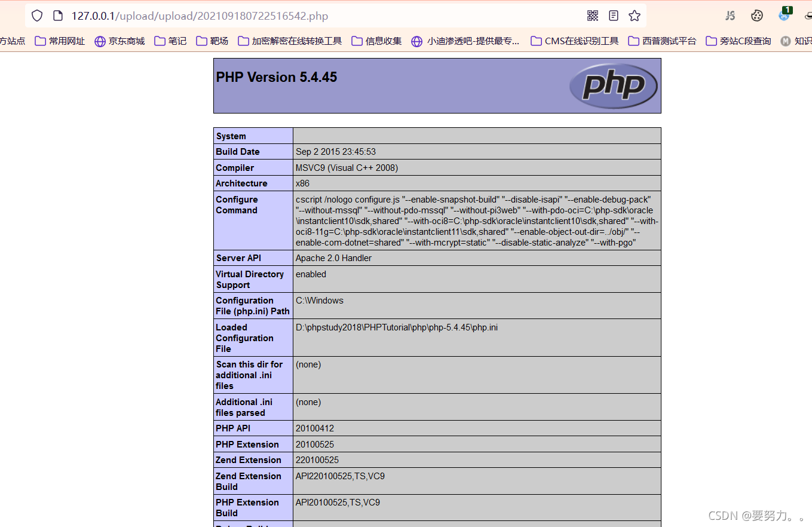Click the Scan this dir label cell
This screenshot has height=527, width=812.
point(253,375)
